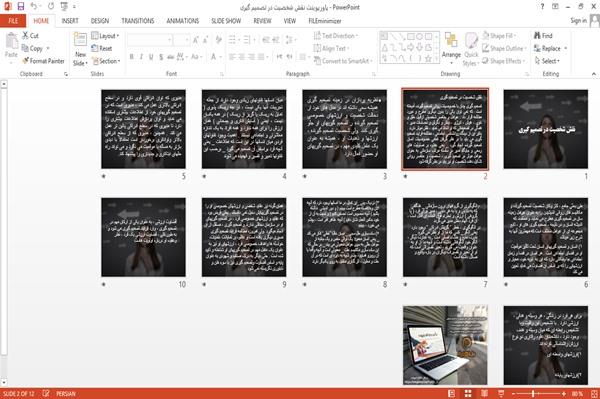Switch to the SLIDE SHOW tab

coord(226,21)
